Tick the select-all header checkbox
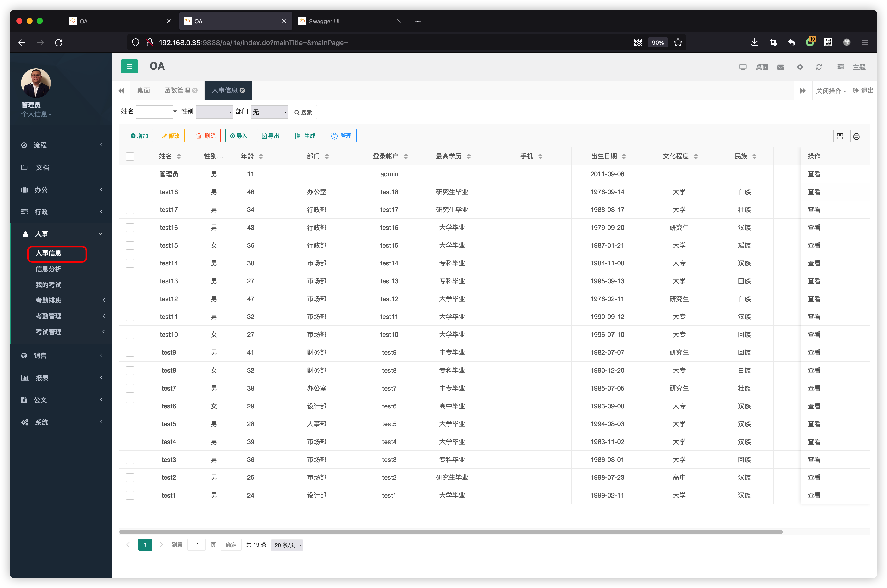The height and width of the screenshot is (588, 887). pyautogui.click(x=130, y=156)
